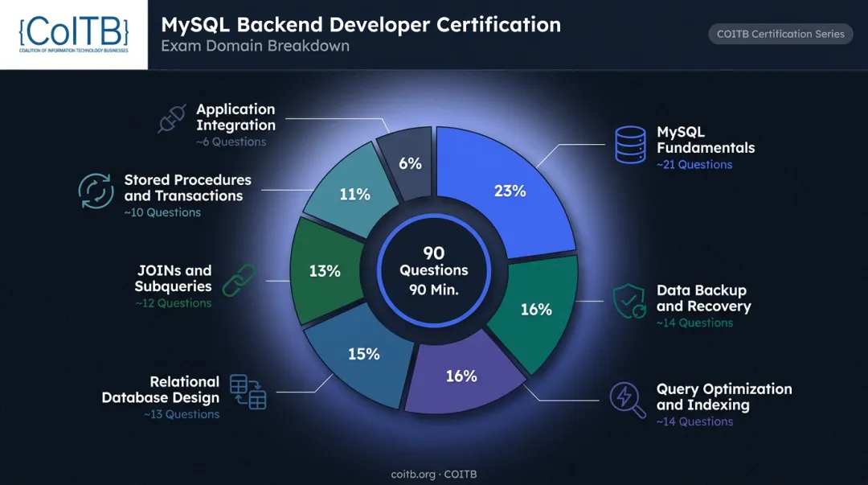The height and width of the screenshot is (485, 868).
Task: Select the 16% purple donut slice
Action: click(462, 377)
